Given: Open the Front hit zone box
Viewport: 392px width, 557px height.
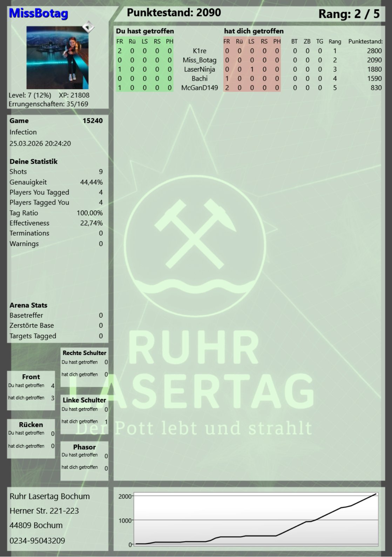Looking at the screenshot, I should 31,390.
